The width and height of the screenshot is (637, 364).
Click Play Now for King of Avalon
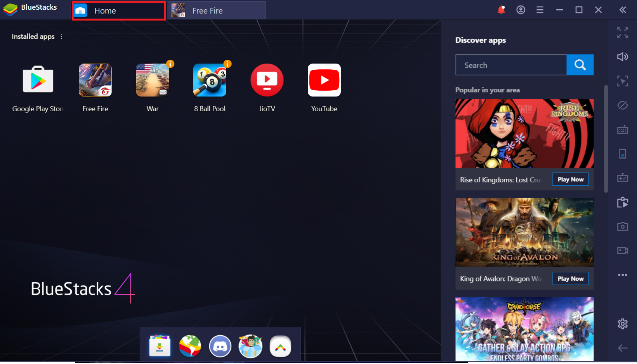click(570, 279)
